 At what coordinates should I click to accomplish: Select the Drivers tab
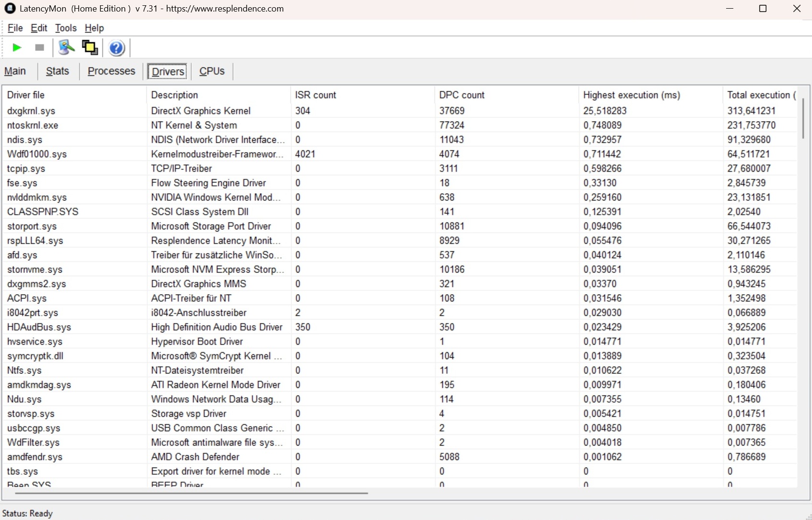(x=168, y=72)
